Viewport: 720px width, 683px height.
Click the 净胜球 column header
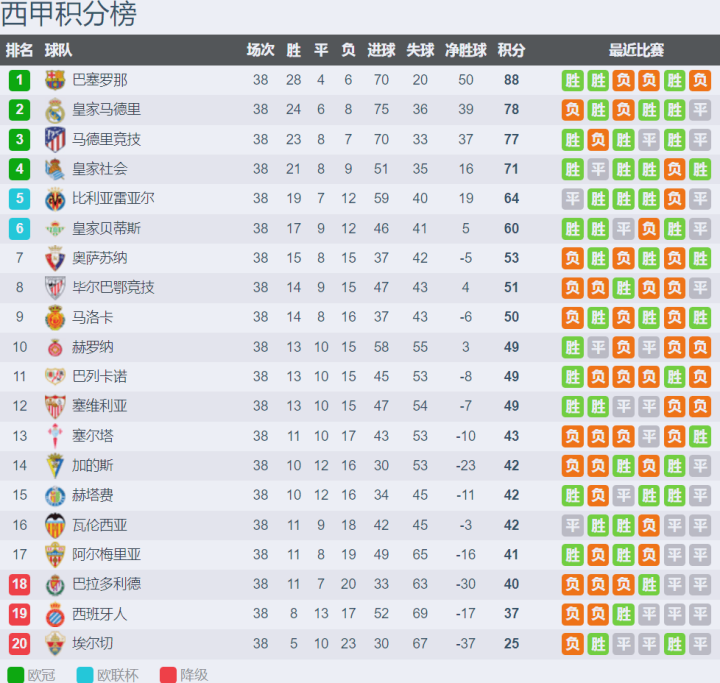465,51
